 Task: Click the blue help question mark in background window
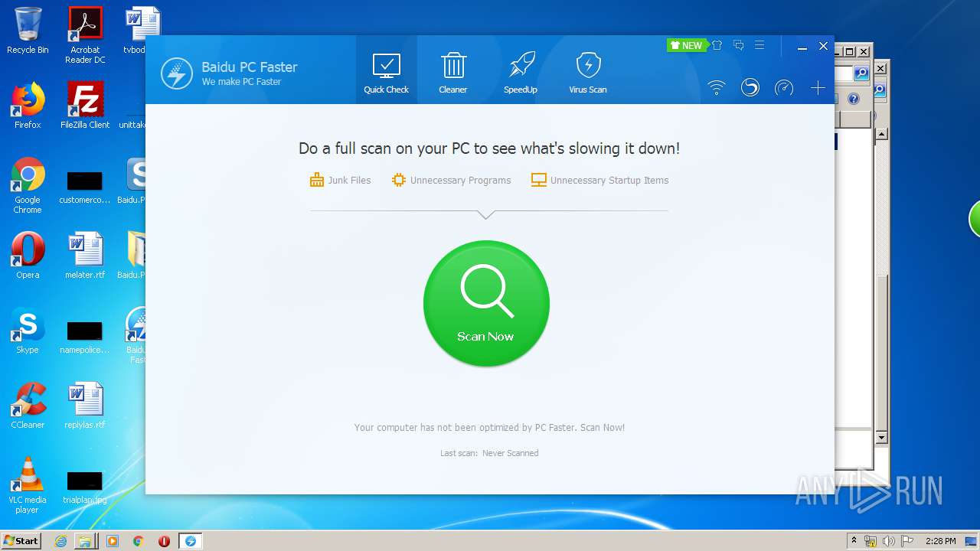(854, 99)
